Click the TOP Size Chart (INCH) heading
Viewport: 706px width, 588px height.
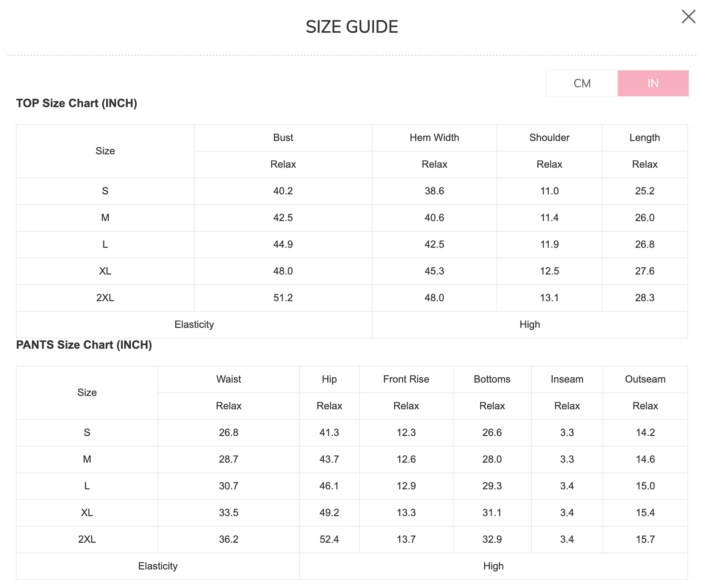point(77,103)
